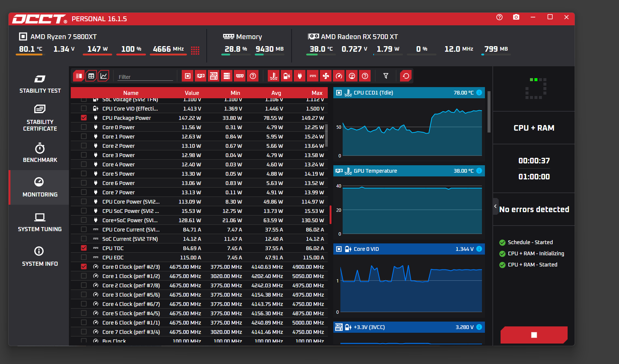Open the funnel filter options icon

(x=386, y=76)
